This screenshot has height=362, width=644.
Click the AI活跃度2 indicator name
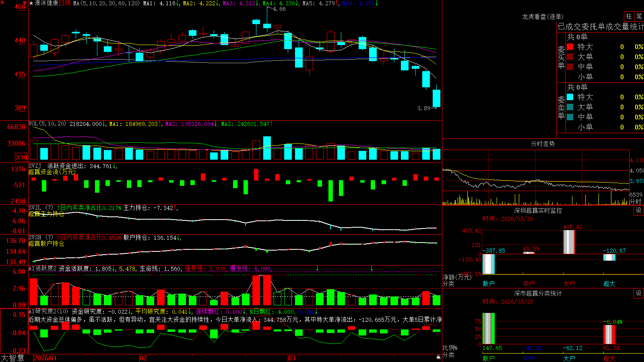pos(43,268)
